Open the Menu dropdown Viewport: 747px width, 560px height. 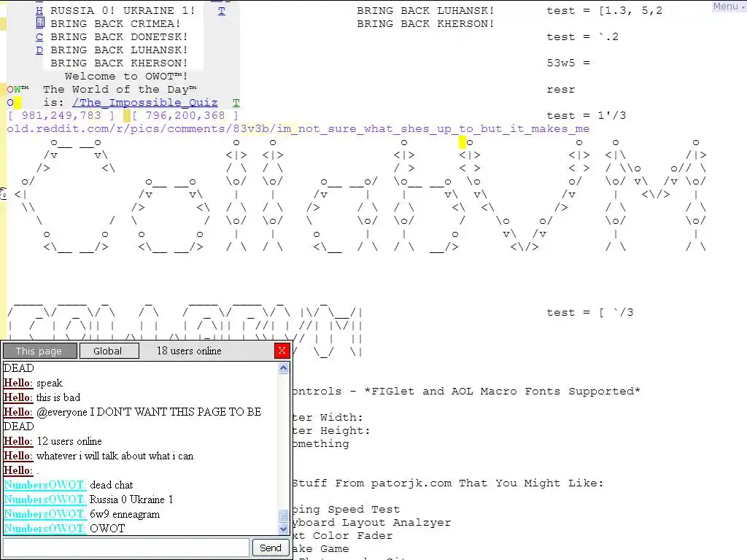tap(729, 6)
